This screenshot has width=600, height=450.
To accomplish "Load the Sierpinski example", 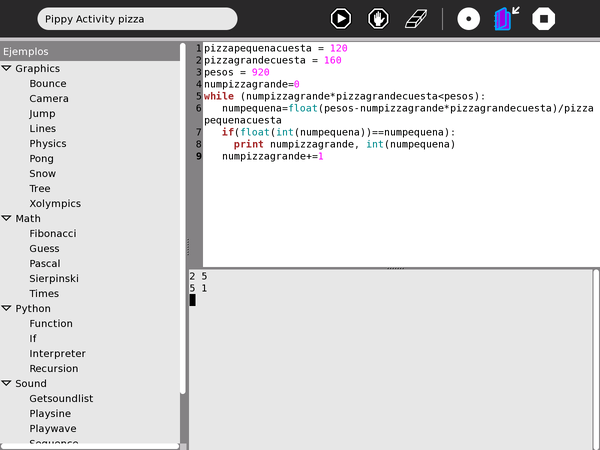I will coord(54,279).
